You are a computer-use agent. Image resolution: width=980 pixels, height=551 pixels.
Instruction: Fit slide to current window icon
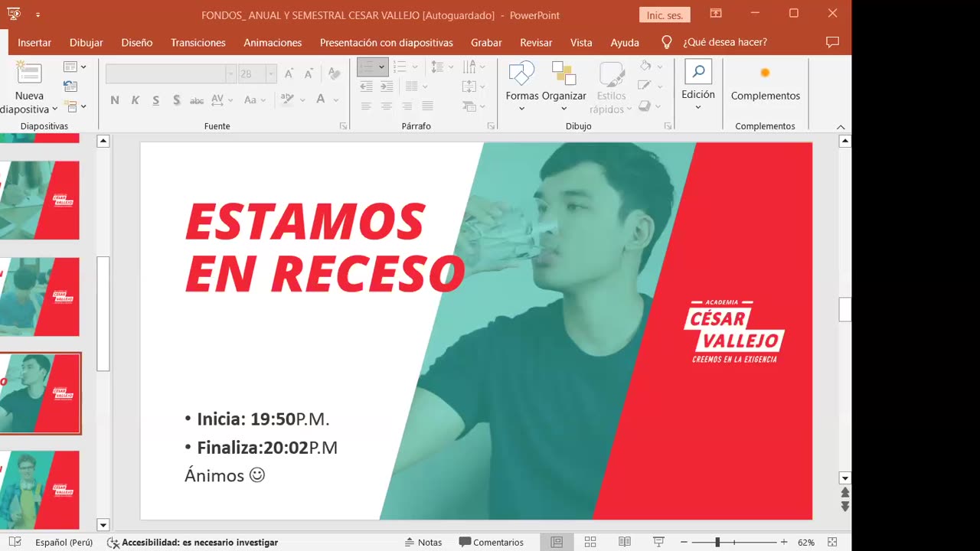point(832,542)
